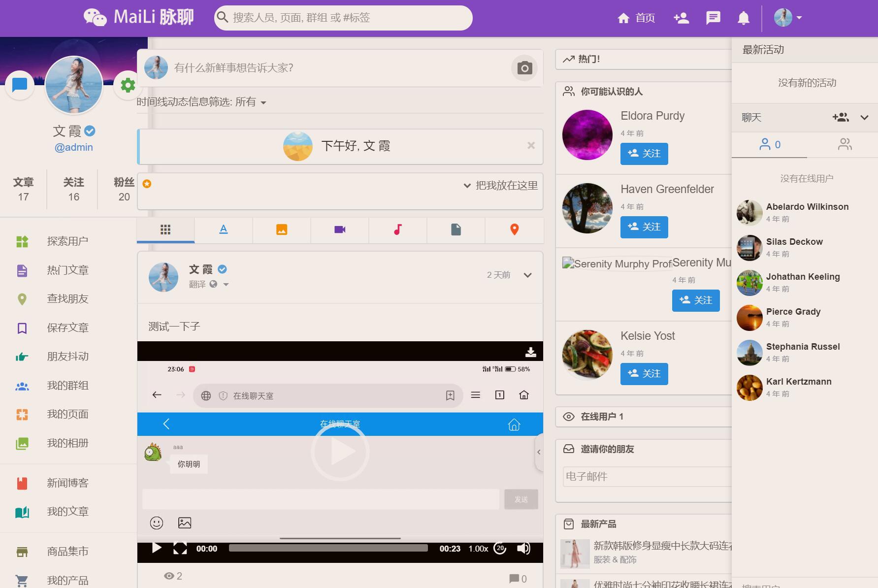This screenshot has width=878, height=588.
Task: Click the 商品集市 sidebar icon
Action: (22, 552)
